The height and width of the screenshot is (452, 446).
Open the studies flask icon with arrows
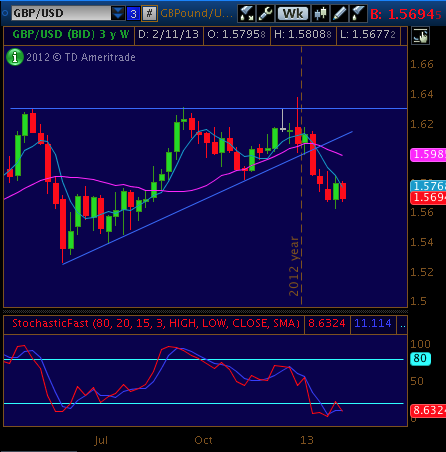tap(246, 14)
